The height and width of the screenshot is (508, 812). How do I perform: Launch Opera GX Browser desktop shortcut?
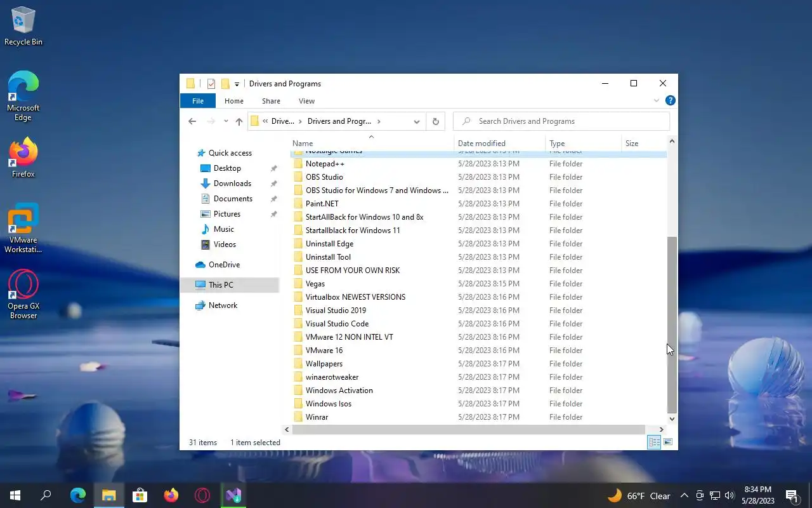[x=23, y=294]
